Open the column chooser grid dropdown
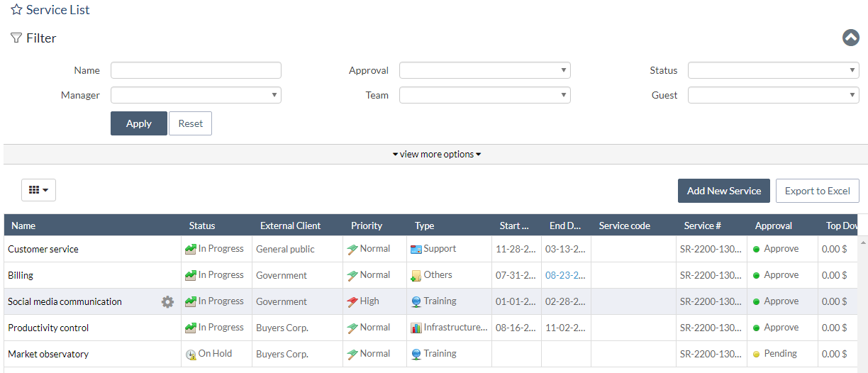This screenshot has width=868, height=373. [x=38, y=190]
